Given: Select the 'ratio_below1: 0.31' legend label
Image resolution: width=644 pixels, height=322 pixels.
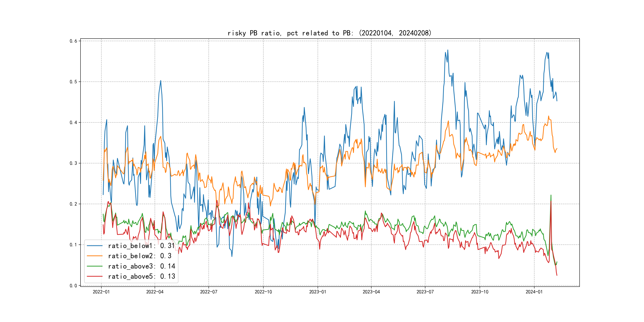Looking at the screenshot, I should click(x=141, y=246).
